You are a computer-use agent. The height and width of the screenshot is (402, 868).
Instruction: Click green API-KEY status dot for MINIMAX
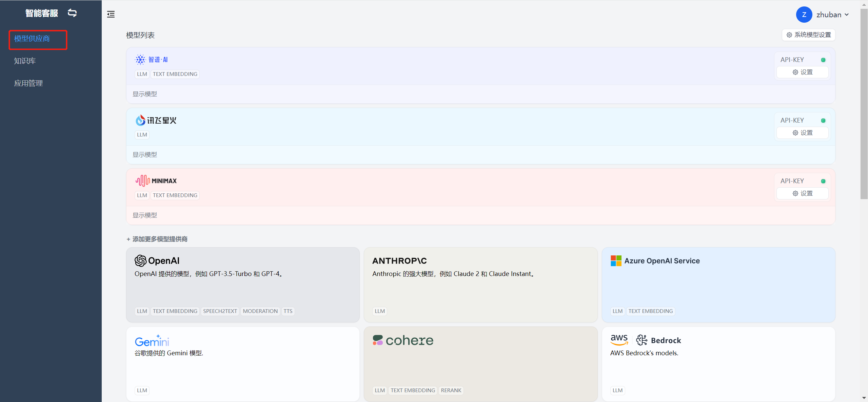tap(823, 181)
